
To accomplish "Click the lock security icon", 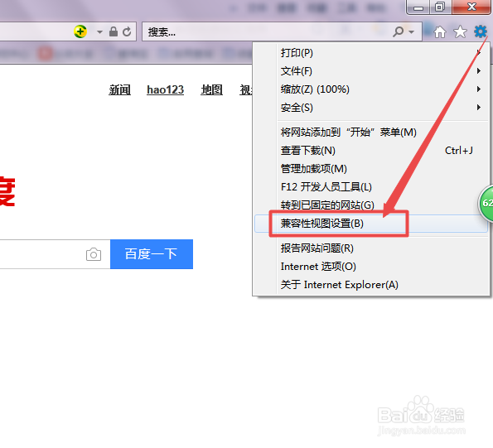I will pos(114,31).
